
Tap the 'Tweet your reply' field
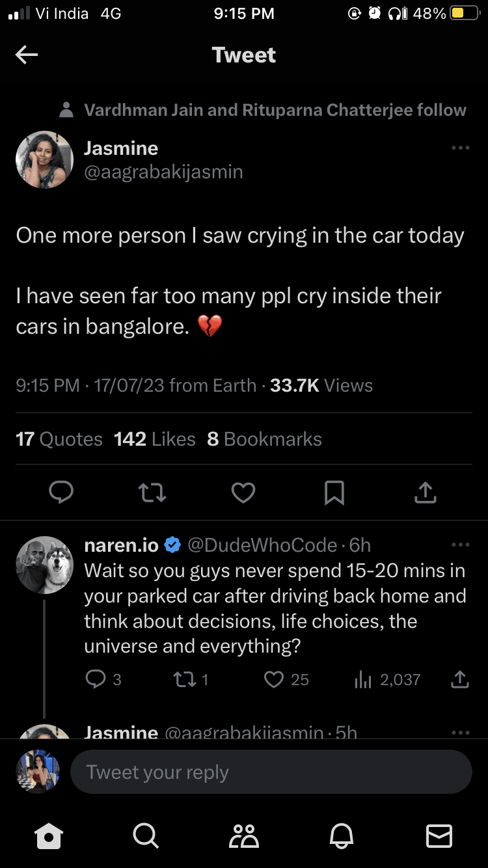click(271, 772)
